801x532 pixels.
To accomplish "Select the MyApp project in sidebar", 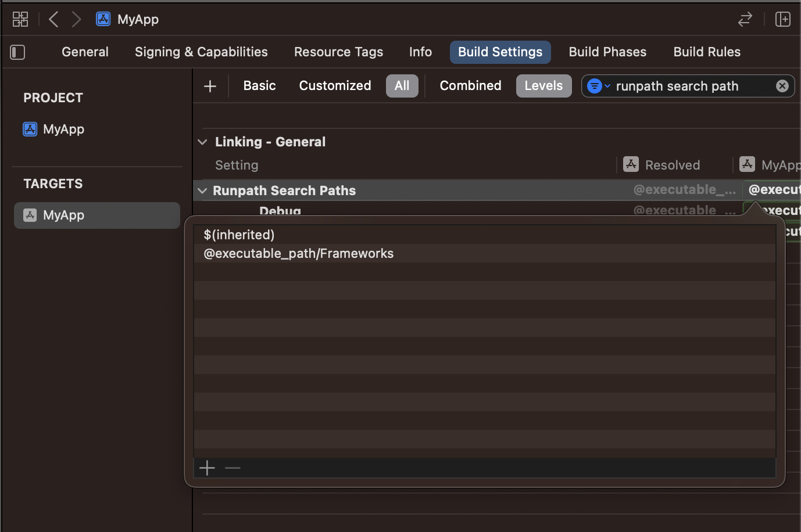I will pyautogui.click(x=53, y=129).
